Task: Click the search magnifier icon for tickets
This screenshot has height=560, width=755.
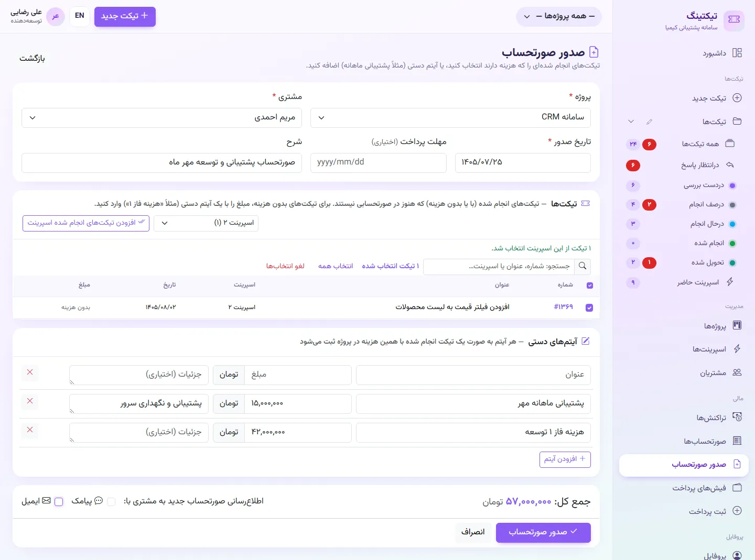Action: [x=583, y=266]
